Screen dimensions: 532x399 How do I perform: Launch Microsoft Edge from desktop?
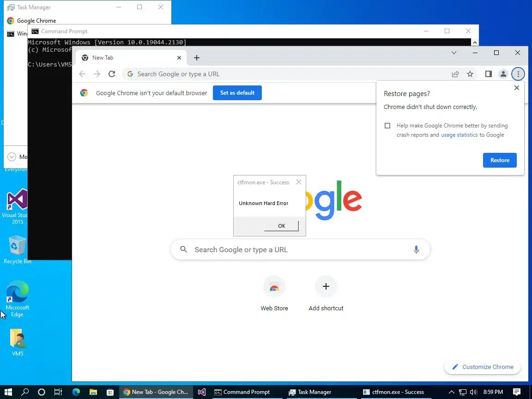[17, 299]
